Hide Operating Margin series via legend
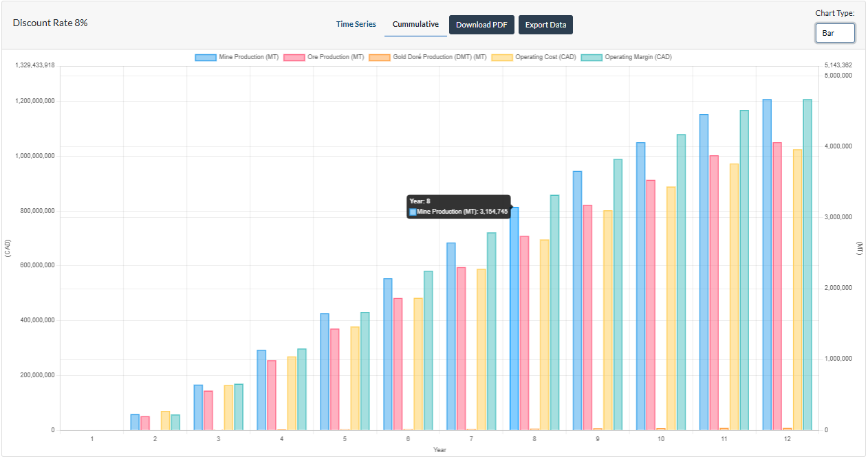Image resolution: width=868 pixels, height=459 pixels. pos(592,57)
